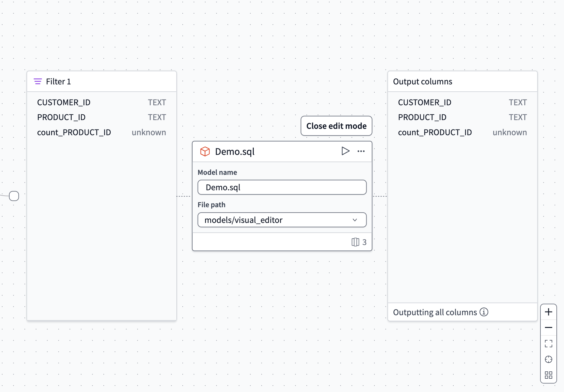The image size is (564, 392).
Task: Click the connector handle on the left edge
Action: (13, 196)
